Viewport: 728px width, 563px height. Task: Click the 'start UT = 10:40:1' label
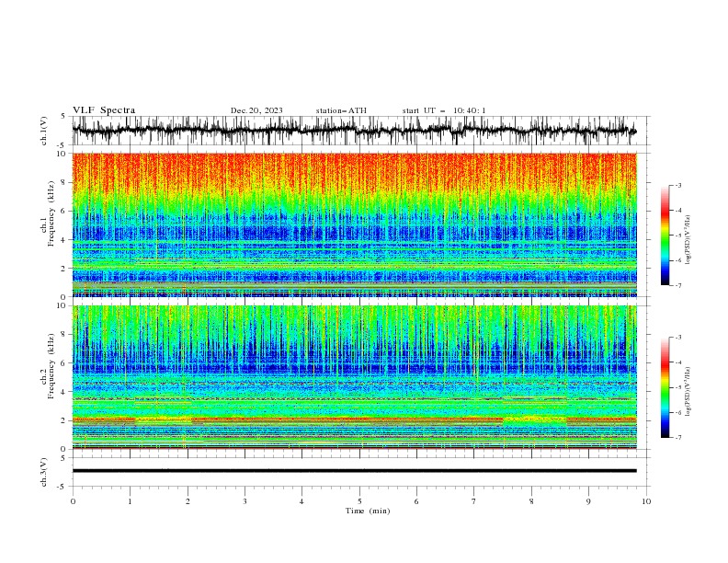tap(443, 110)
